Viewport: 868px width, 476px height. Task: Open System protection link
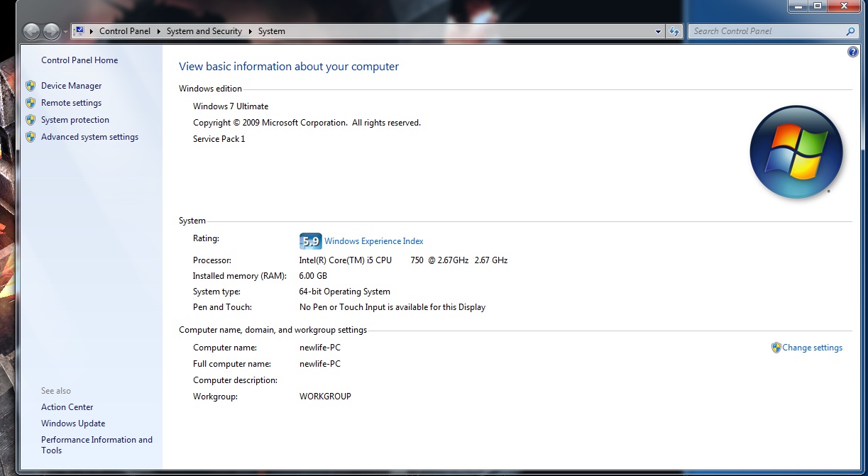pos(75,120)
